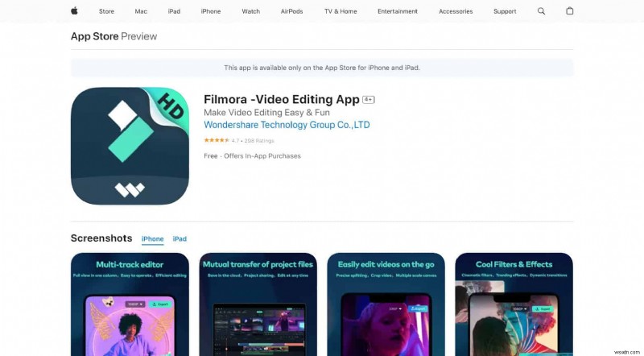Open the Cool Filters & Effects screenshot
Image resolution: width=644 pixels, height=356 pixels.
point(514,304)
